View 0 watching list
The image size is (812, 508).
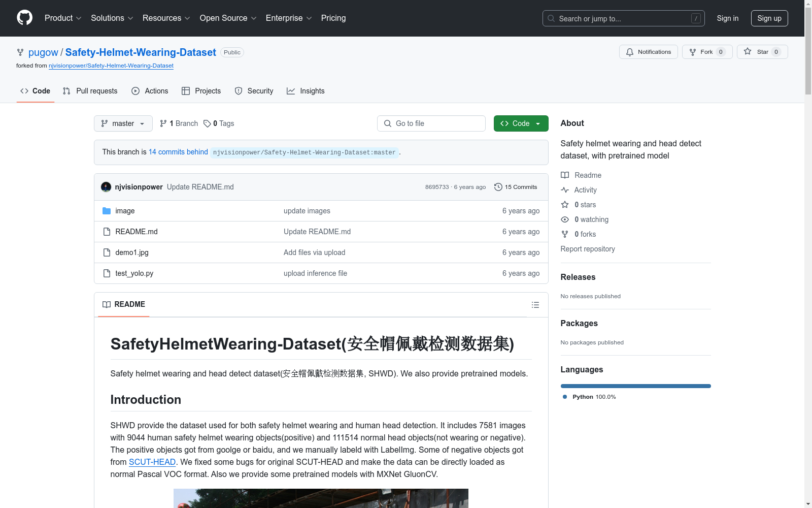click(585, 219)
